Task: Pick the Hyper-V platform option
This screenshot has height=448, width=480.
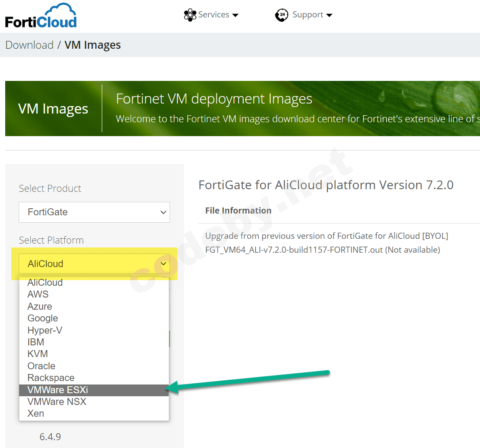Action: tap(45, 330)
